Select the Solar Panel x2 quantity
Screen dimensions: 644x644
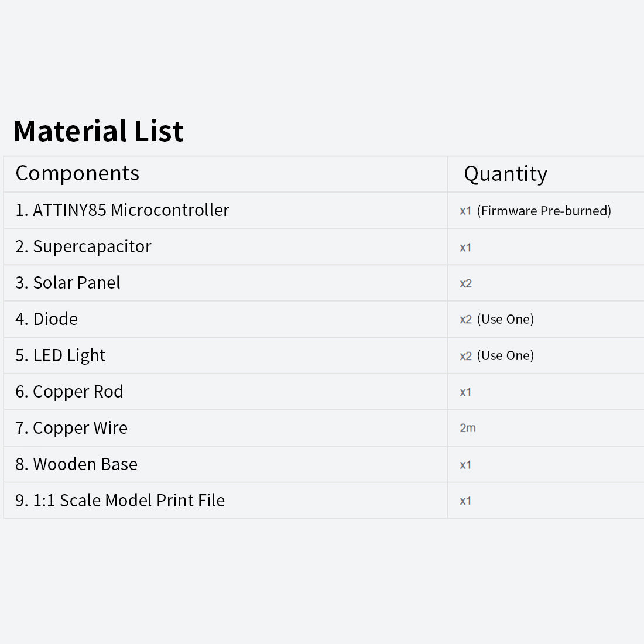(466, 283)
